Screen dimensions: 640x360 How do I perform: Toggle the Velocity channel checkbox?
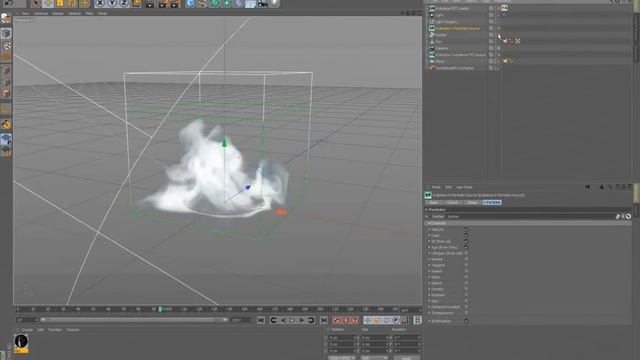(466, 229)
